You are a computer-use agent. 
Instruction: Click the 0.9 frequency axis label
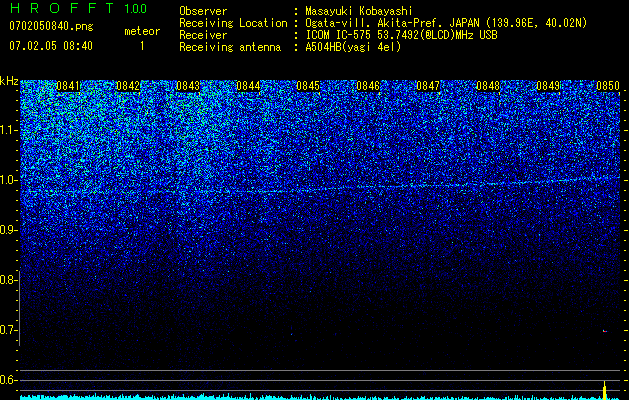[x=7, y=230]
